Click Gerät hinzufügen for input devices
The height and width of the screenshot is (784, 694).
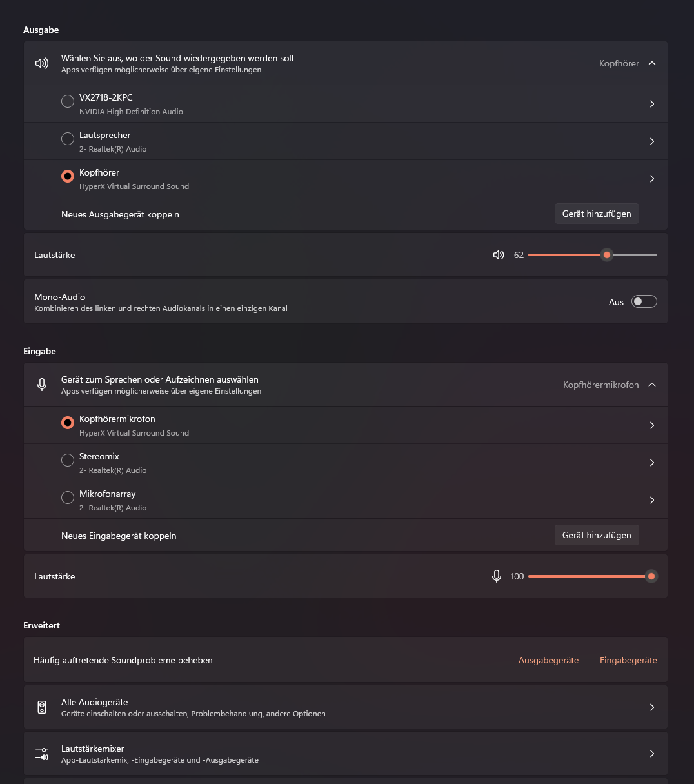click(x=597, y=535)
